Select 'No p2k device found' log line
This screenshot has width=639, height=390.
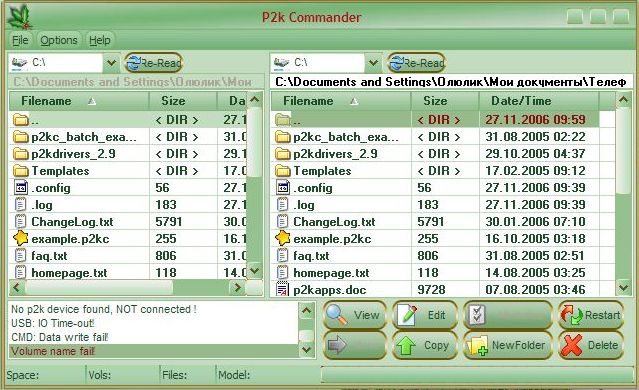pos(154,309)
